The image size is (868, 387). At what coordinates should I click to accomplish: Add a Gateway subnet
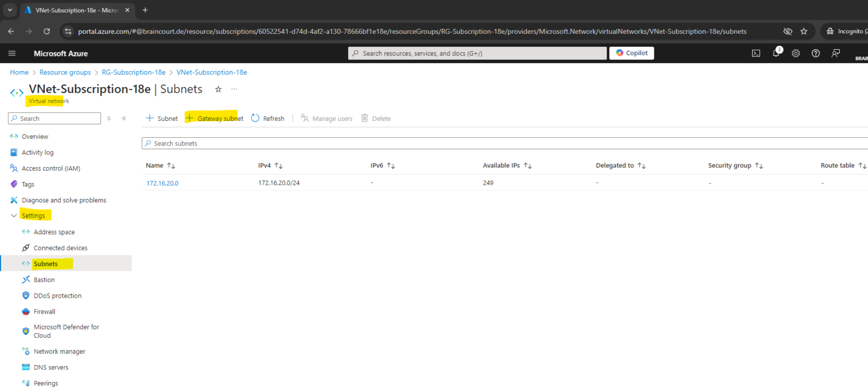(x=214, y=118)
